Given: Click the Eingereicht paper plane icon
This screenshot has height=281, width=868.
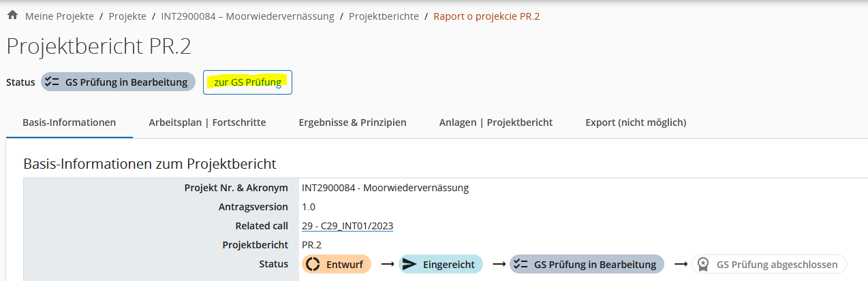Looking at the screenshot, I should click(x=409, y=265).
